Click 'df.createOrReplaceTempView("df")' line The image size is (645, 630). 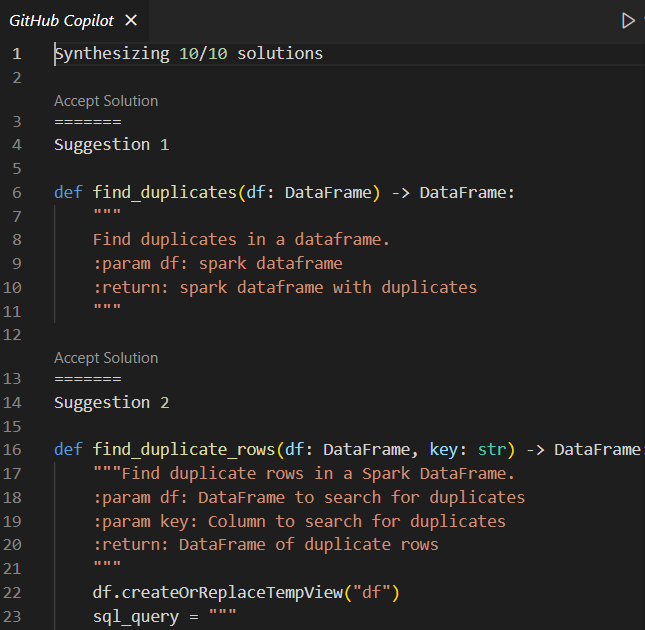click(246, 593)
